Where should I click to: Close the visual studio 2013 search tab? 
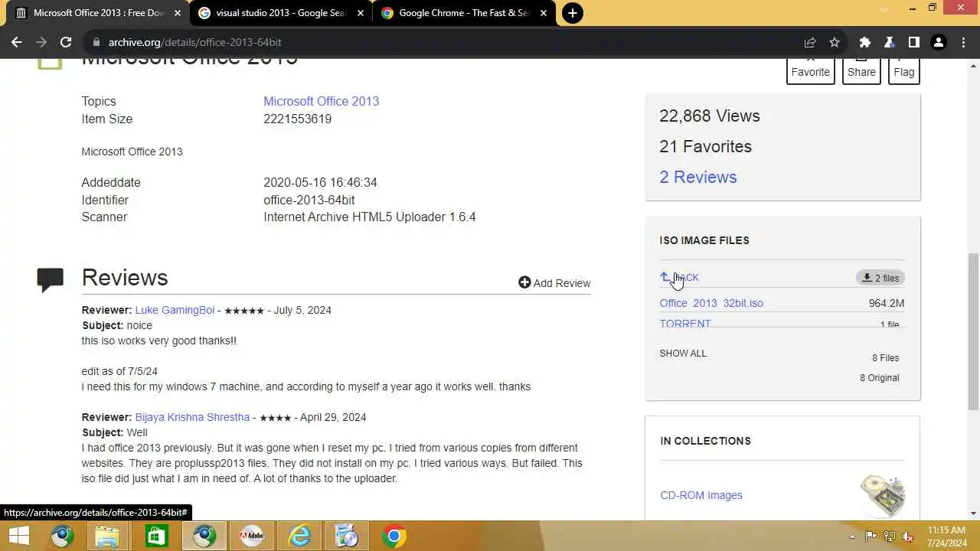pyautogui.click(x=361, y=13)
